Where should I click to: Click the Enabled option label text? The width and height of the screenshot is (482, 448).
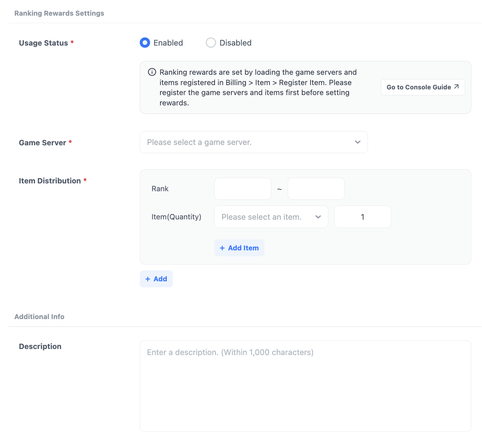point(168,43)
